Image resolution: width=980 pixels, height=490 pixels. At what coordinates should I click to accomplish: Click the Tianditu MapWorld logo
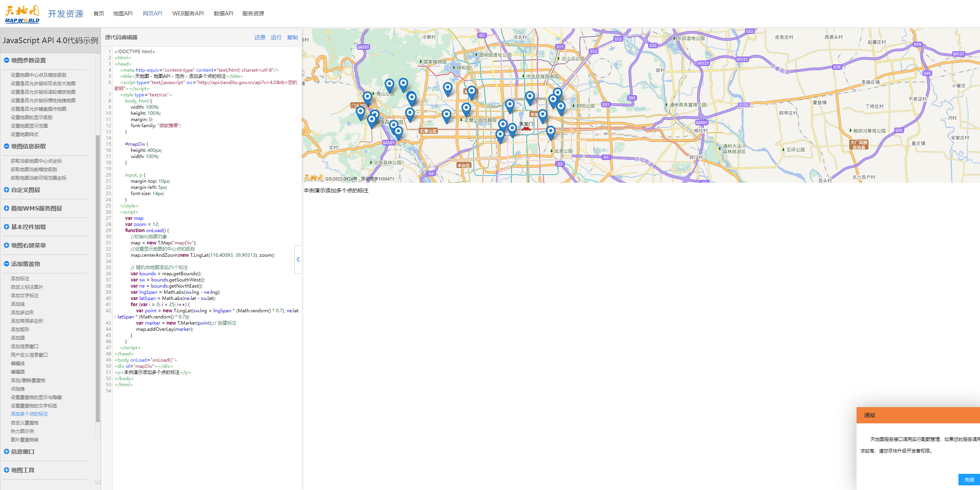point(22,14)
